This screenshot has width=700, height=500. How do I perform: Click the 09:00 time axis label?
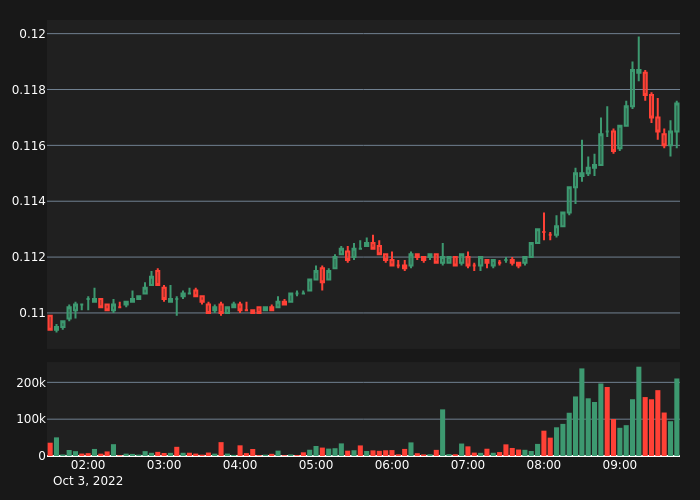pos(620,465)
